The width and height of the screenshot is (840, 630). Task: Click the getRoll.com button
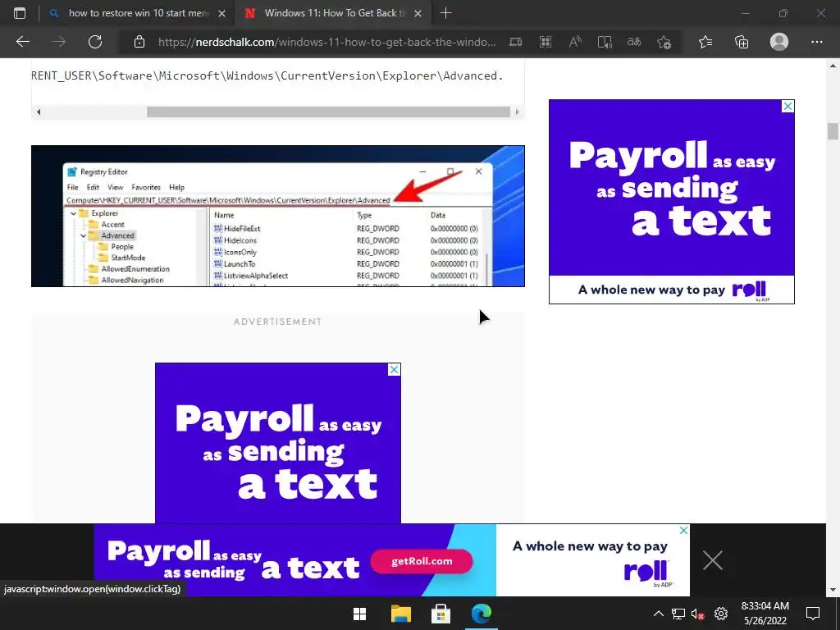coord(422,561)
